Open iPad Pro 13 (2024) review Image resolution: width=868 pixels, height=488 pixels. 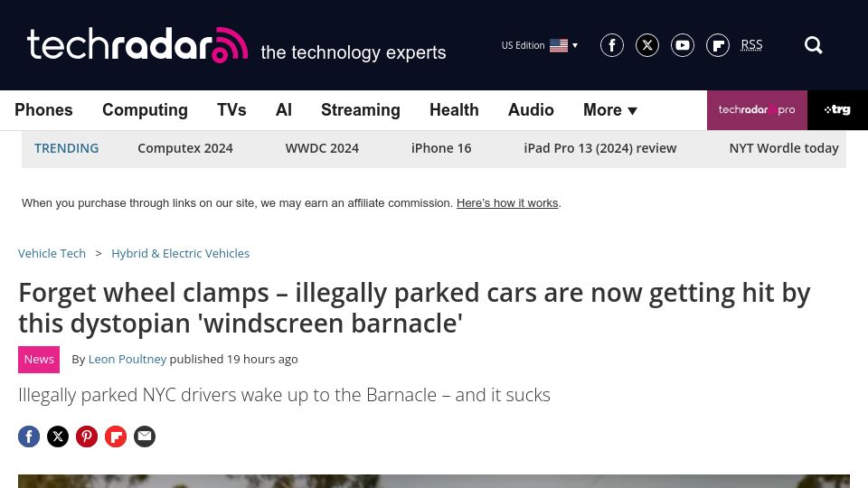600,148
